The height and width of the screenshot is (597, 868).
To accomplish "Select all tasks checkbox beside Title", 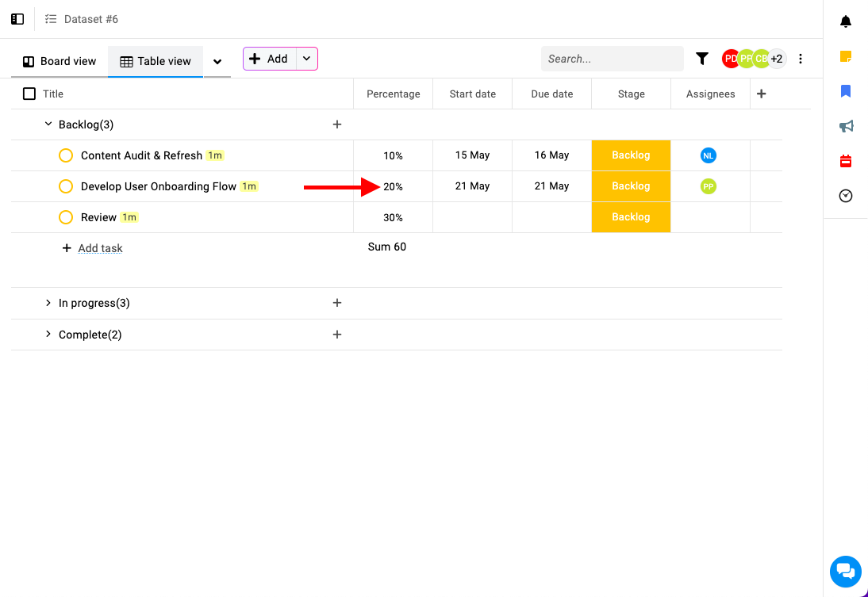I will pyautogui.click(x=29, y=94).
